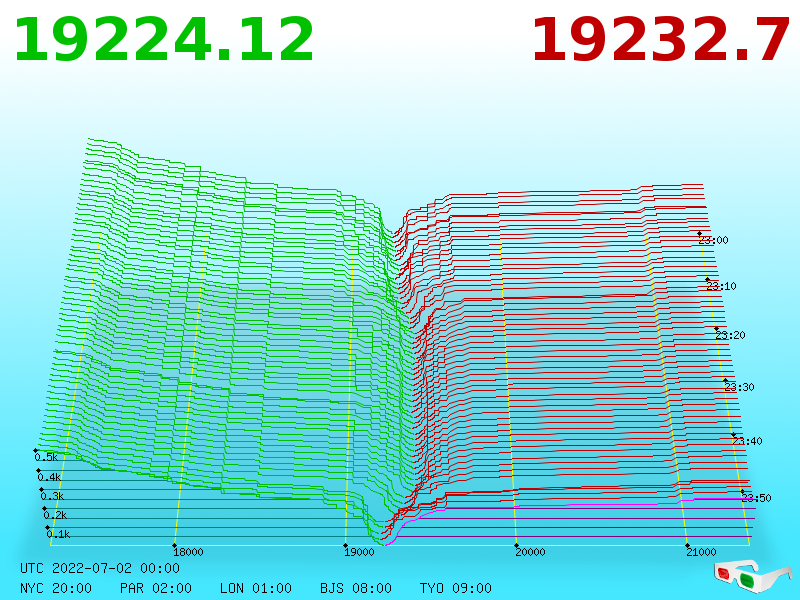Click the 23:00 time axis marker
The height and width of the screenshot is (600, 800).
pyautogui.click(x=713, y=240)
